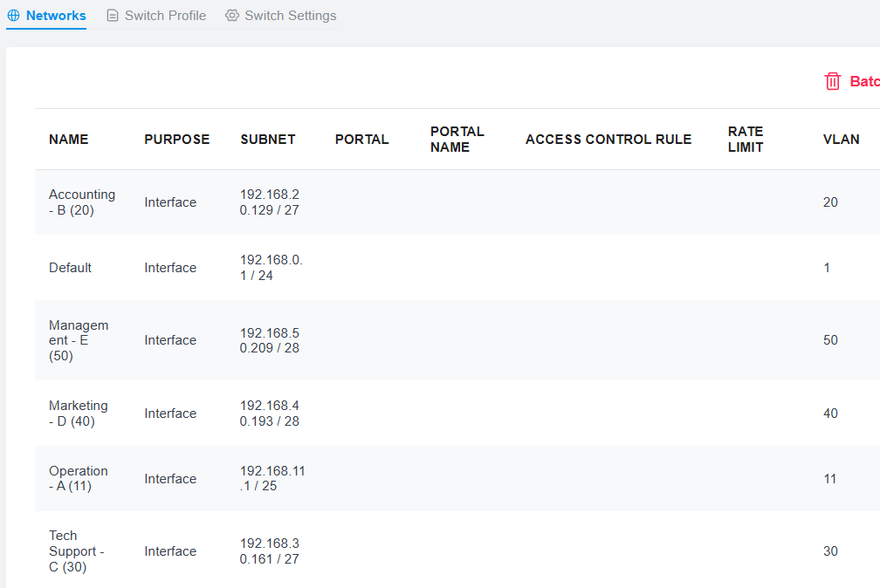Switch to the Switch Profile tab
This screenshot has width=880, height=588.
[x=156, y=16]
